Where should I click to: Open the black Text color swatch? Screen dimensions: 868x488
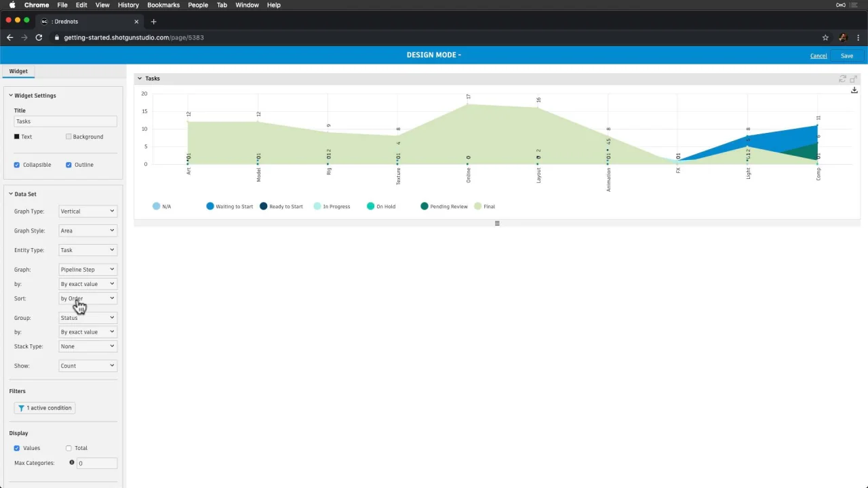pyautogui.click(x=17, y=137)
